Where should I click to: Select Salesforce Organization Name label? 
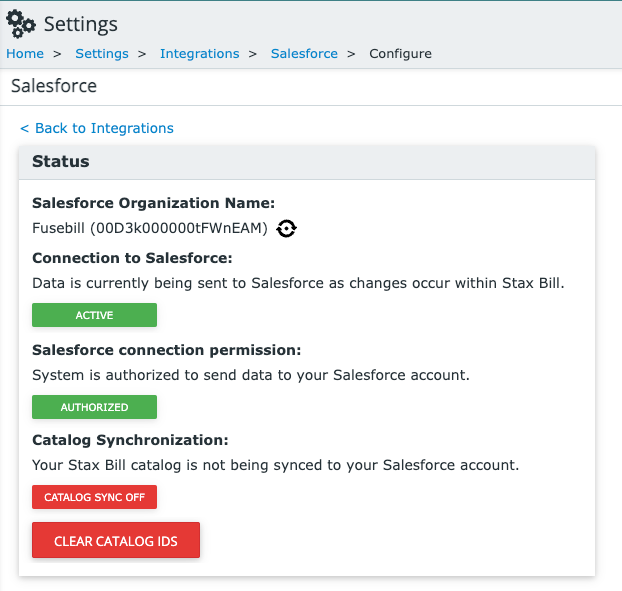(x=154, y=203)
